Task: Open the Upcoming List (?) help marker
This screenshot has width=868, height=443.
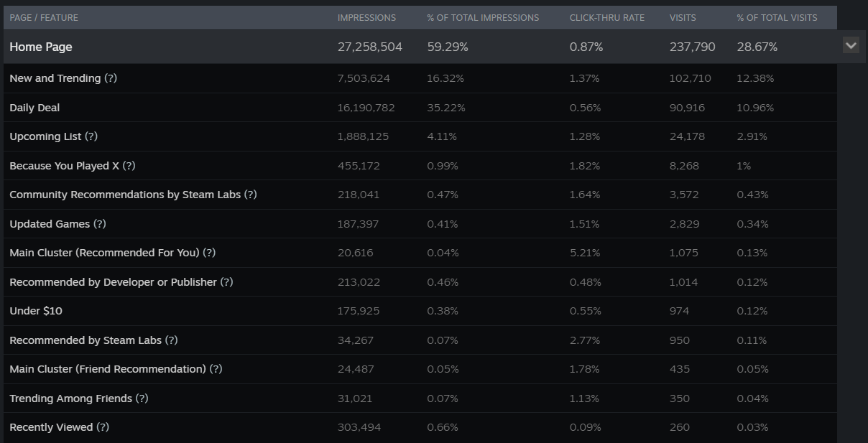Action: [91, 136]
